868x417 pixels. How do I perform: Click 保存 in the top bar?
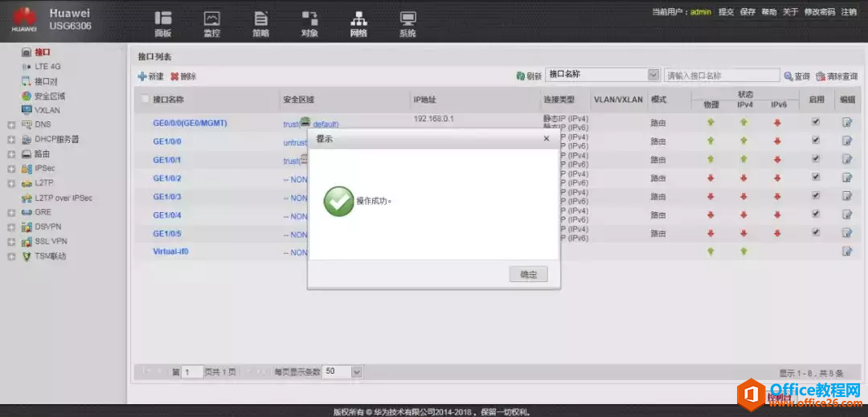[x=747, y=11]
